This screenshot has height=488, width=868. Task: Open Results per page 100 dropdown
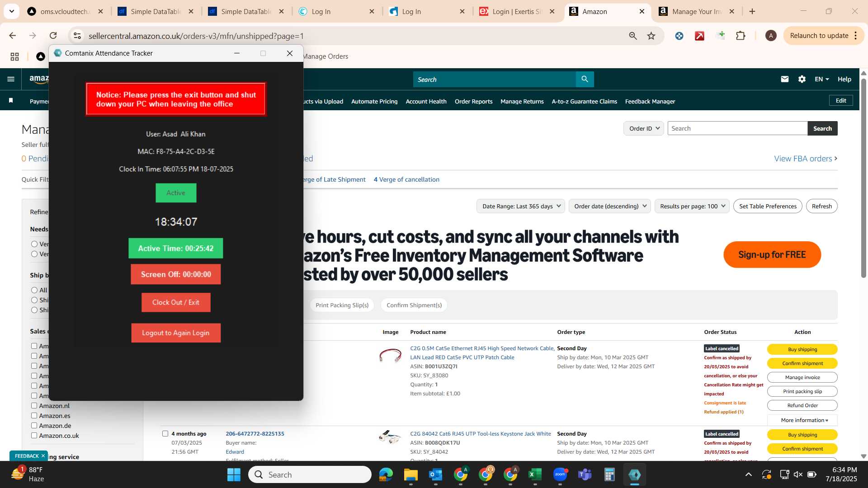pos(692,206)
